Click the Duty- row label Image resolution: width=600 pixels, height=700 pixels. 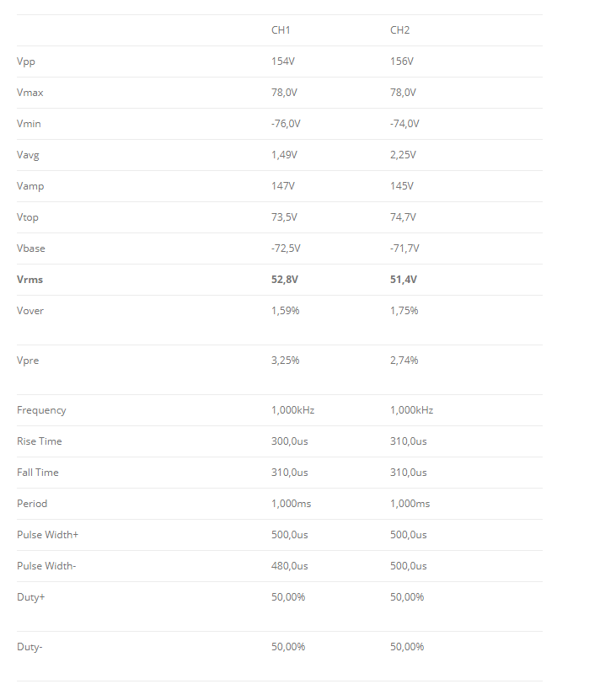click(x=29, y=647)
